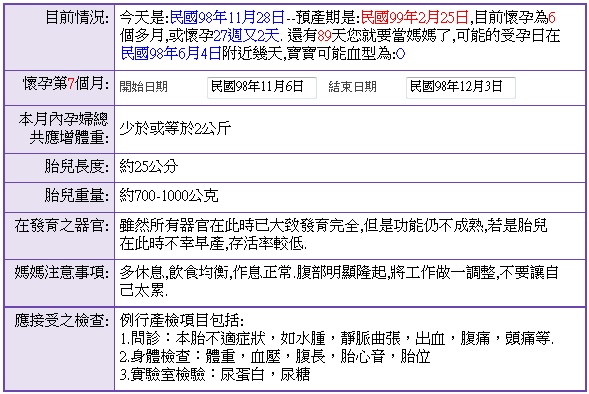The image size is (589, 394).
Task: Click exam item 2.身體檢查 line
Action: (x=275, y=356)
